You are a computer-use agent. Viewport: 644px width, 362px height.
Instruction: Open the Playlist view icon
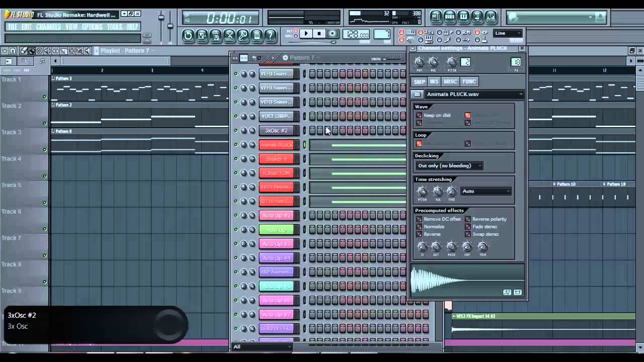point(436,17)
